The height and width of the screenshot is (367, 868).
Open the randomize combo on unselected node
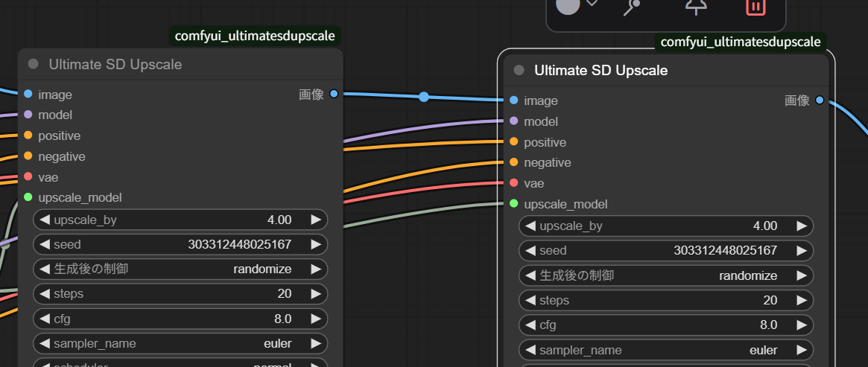pyautogui.click(x=262, y=269)
